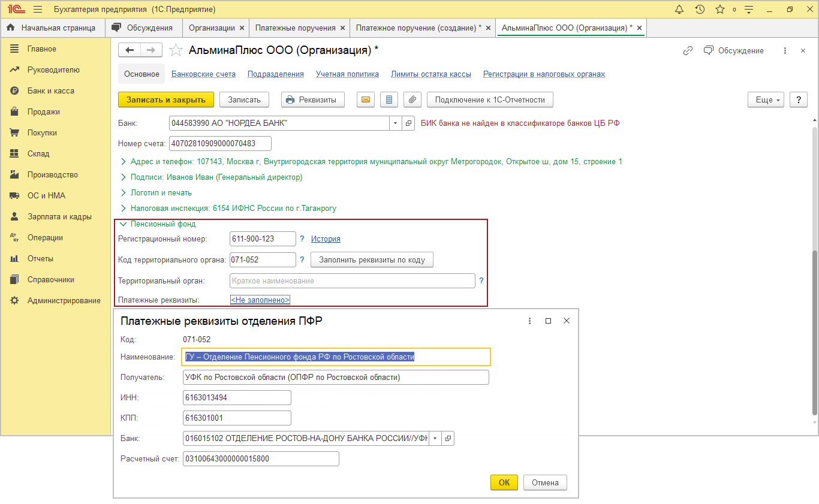Click Реквизиты print button
819x504 pixels.
(x=313, y=100)
